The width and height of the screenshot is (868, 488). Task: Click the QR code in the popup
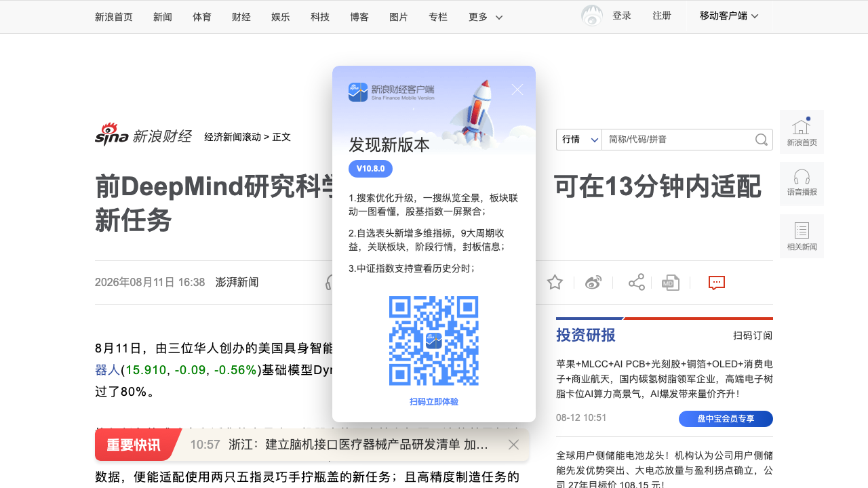coord(434,341)
